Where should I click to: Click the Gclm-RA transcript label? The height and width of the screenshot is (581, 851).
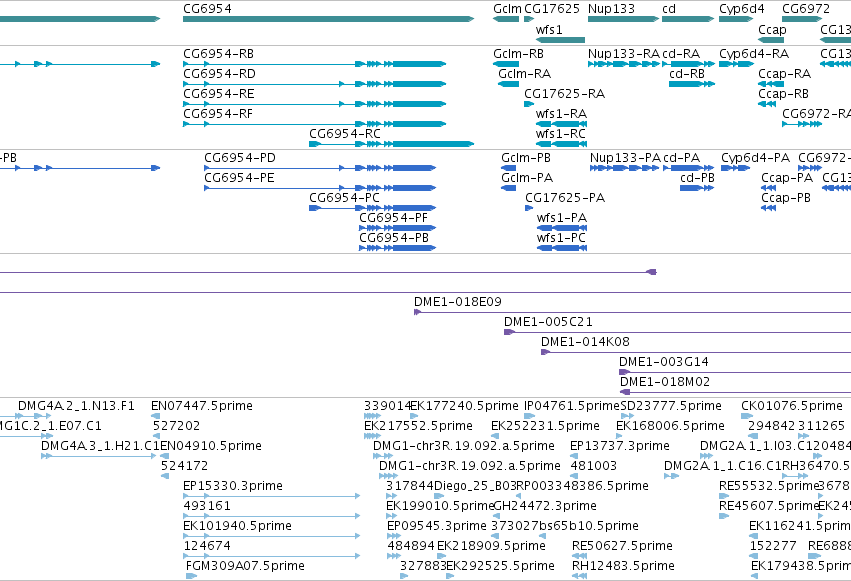point(524,74)
